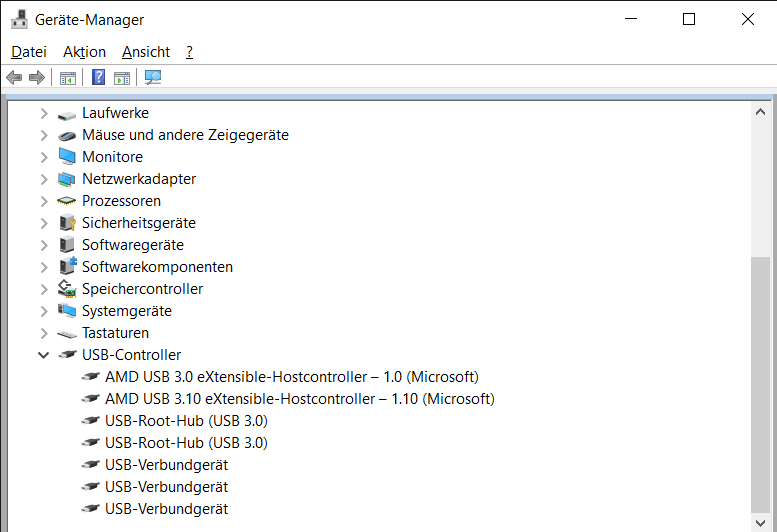Click the scrollbar down arrow
This screenshot has height=532, width=777.
tap(760, 523)
